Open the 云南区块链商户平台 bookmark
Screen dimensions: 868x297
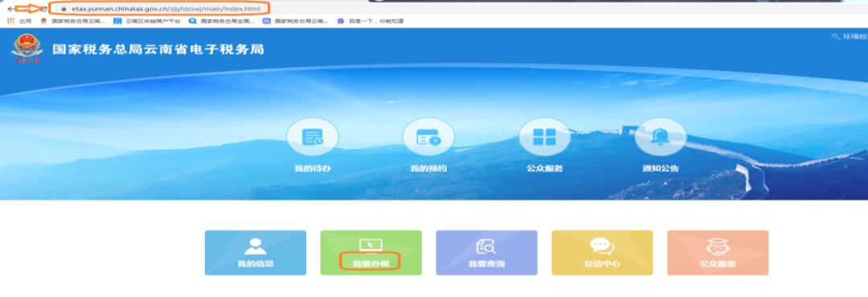click(x=147, y=21)
